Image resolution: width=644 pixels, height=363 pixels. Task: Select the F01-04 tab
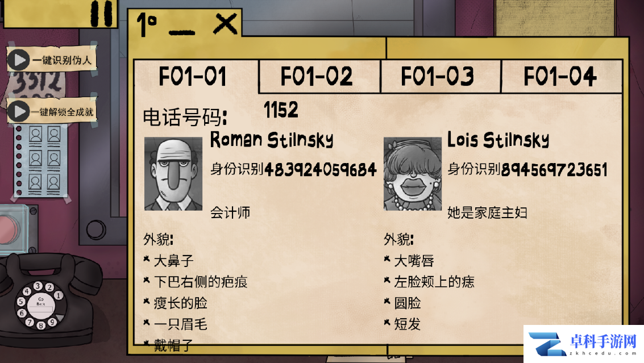pyautogui.click(x=562, y=76)
